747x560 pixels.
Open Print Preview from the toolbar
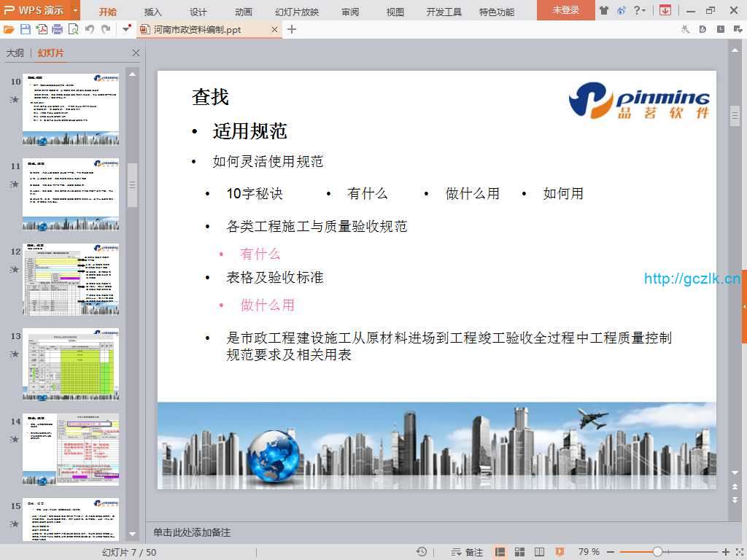point(73,29)
